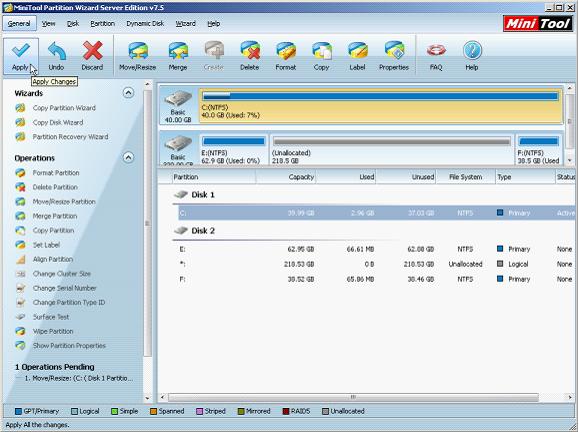This screenshot has height=432, width=579.
Task: Launch the Partition Recovery Wizard
Action: pyautogui.click(x=70, y=137)
